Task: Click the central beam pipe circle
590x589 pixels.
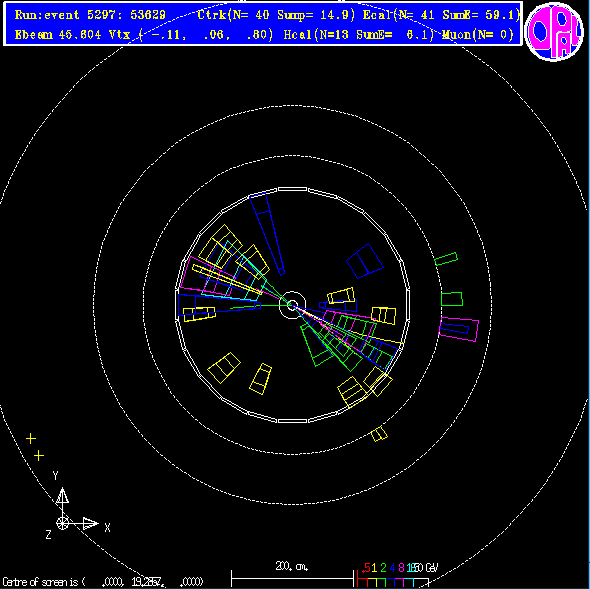Action: click(292, 305)
